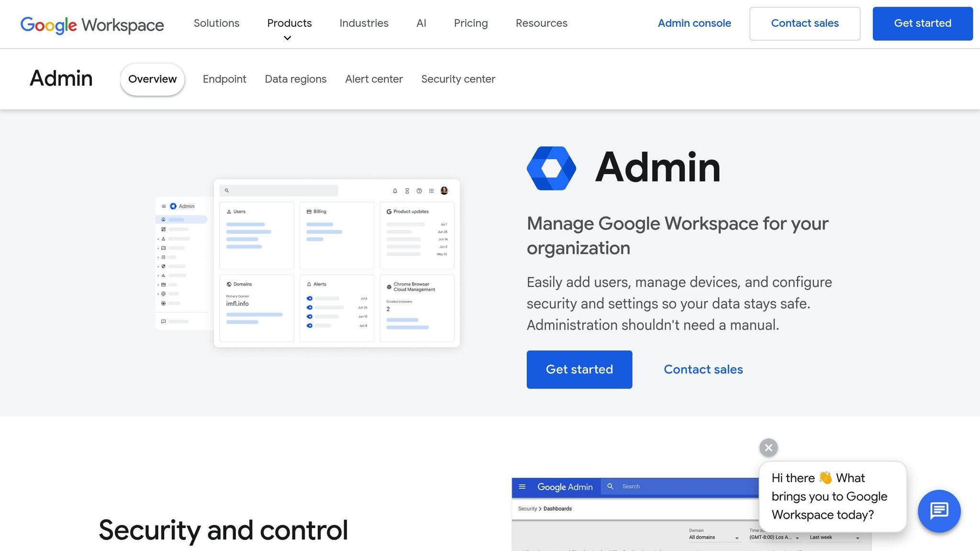Open the Google apps grid icon
This screenshot has width=980, height=551.
point(431,191)
